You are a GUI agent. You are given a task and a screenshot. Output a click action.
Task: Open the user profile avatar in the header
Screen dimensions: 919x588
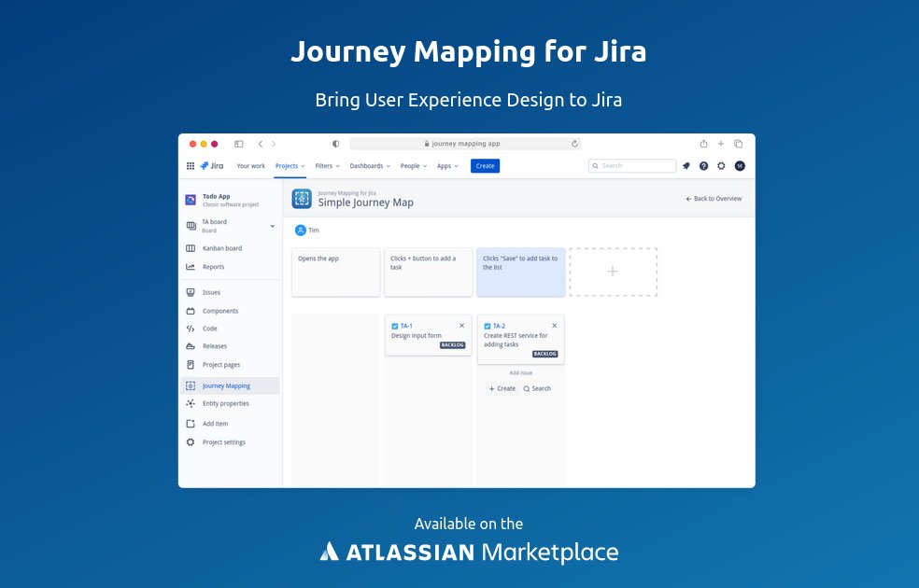pos(740,166)
